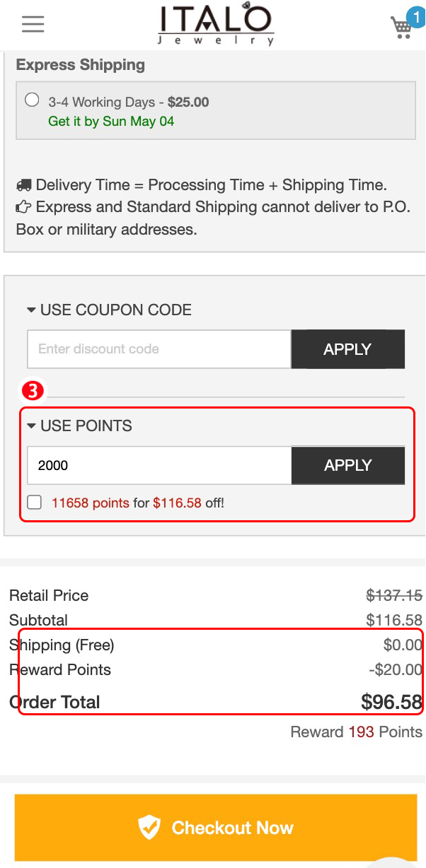Check the 11658 points for $116.58 box
Viewport: 426px width, 868px height.
tap(34, 503)
